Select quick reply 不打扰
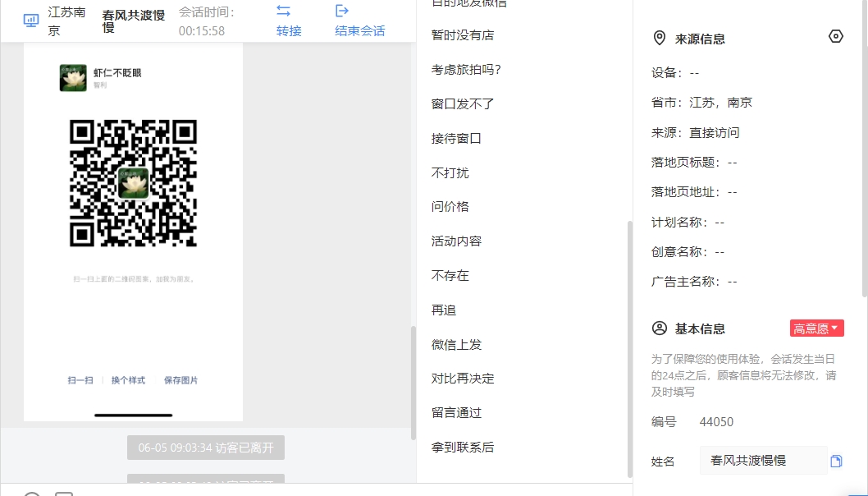 pos(450,172)
